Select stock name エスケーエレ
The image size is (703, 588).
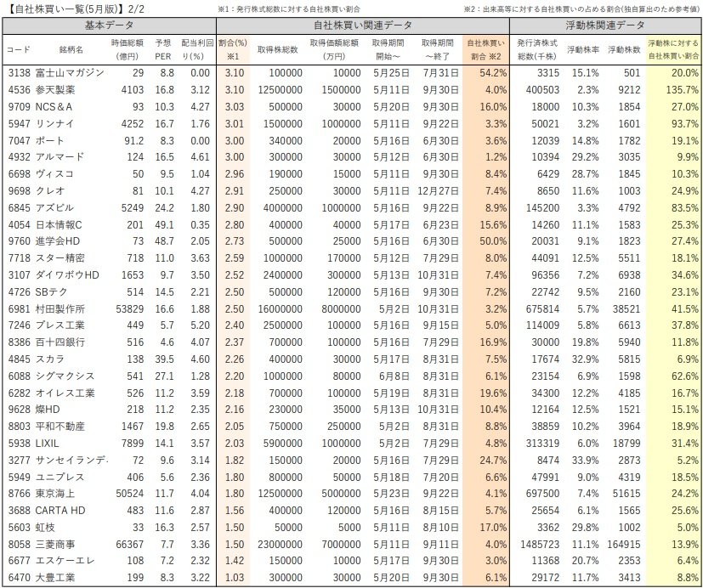(x=65, y=561)
